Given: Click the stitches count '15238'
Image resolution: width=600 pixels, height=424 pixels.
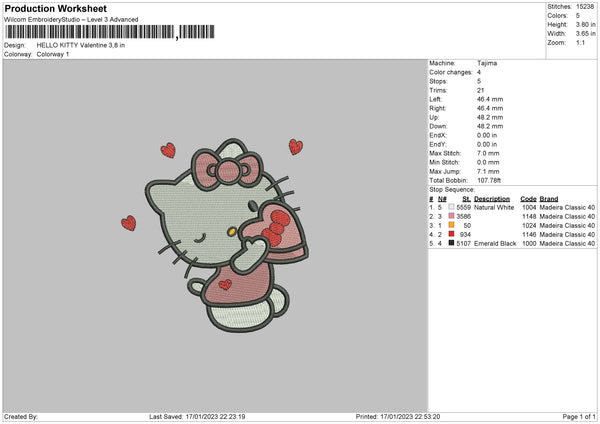Looking at the screenshot, I should pyautogui.click(x=585, y=7).
